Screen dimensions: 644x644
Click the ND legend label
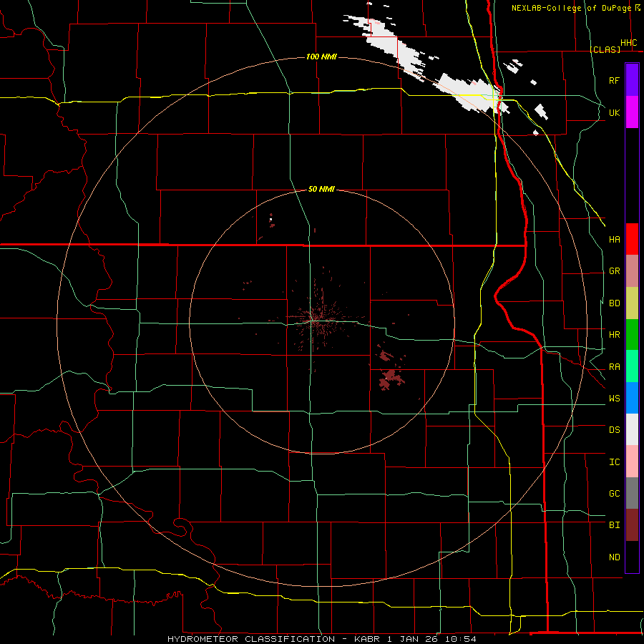[x=614, y=557]
